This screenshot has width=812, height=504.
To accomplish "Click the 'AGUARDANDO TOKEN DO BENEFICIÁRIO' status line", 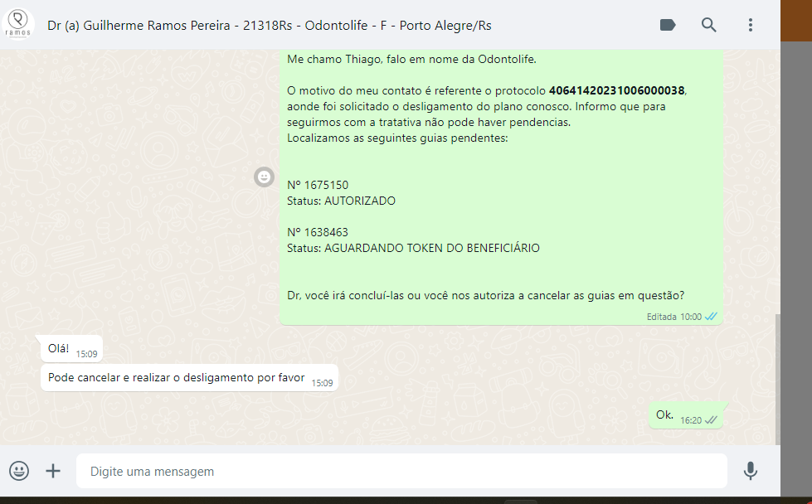I will [413, 249].
